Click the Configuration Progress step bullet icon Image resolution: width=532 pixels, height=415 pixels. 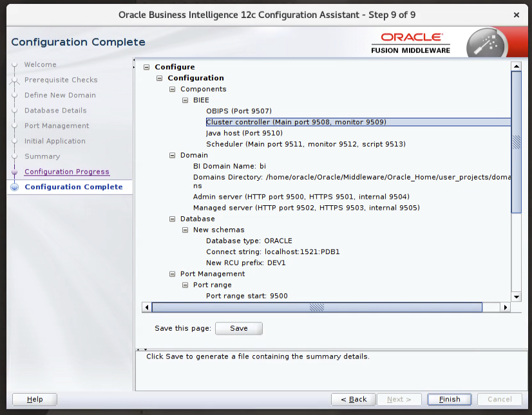[x=15, y=172]
